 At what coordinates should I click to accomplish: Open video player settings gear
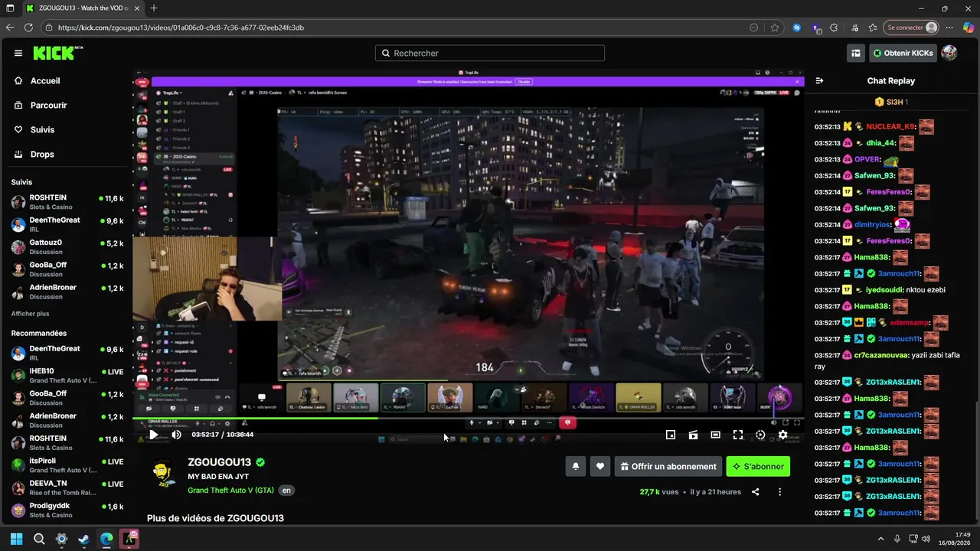point(782,435)
